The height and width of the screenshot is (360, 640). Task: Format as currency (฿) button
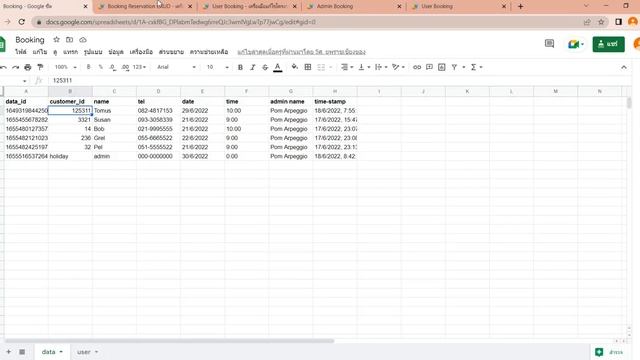88,67
